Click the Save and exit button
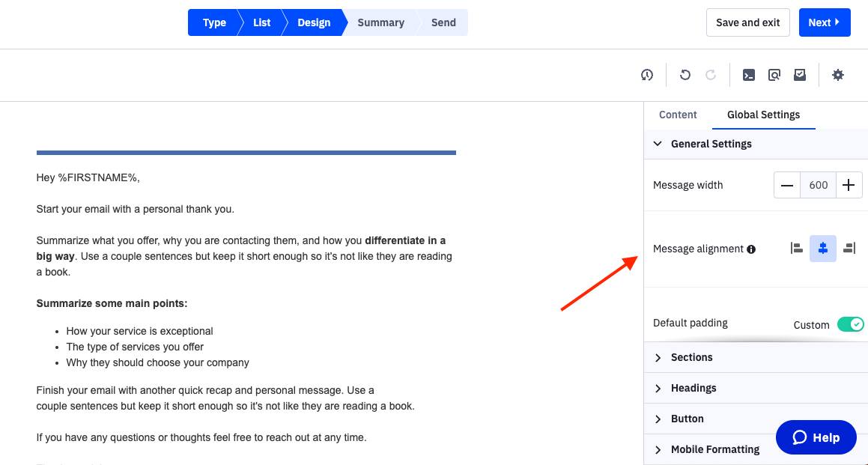 pyautogui.click(x=747, y=22)
